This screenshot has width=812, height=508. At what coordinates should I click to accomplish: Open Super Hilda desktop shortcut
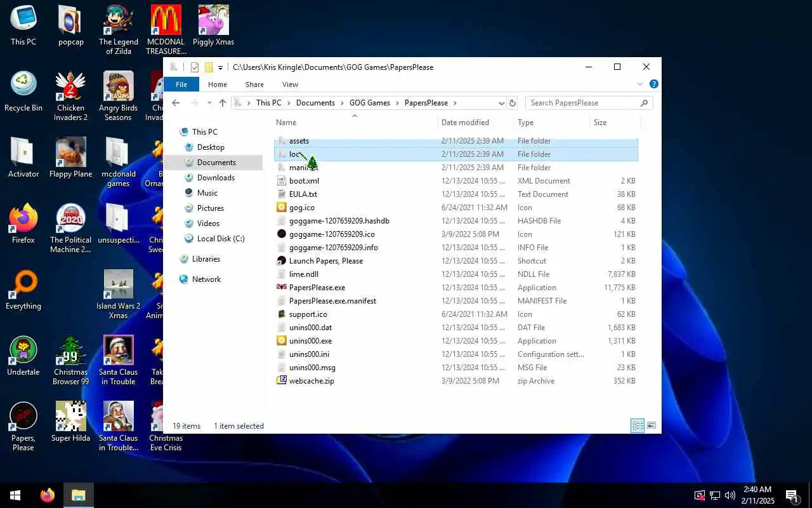click(x=70, y=422)
